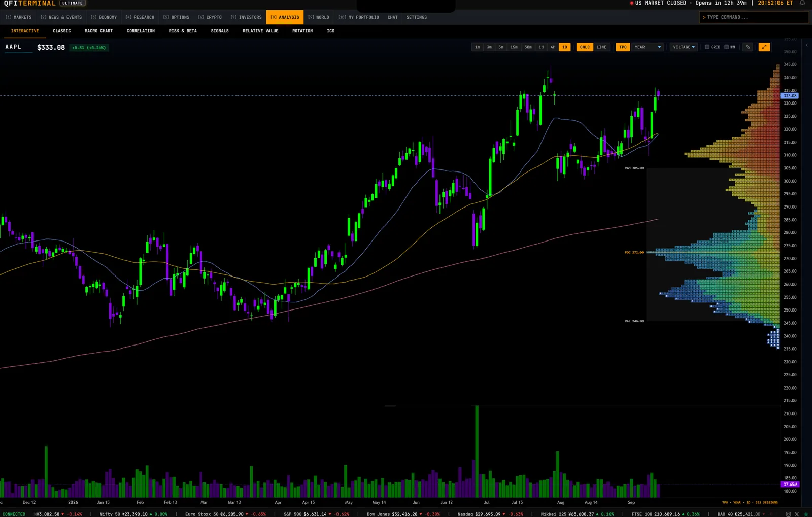Image resolution: width=812 pixels, height=517 pixels.
Task: Click the TPO · YEAR · 1D · 251 SESSIONS label
Action: (x=750, y=502)
